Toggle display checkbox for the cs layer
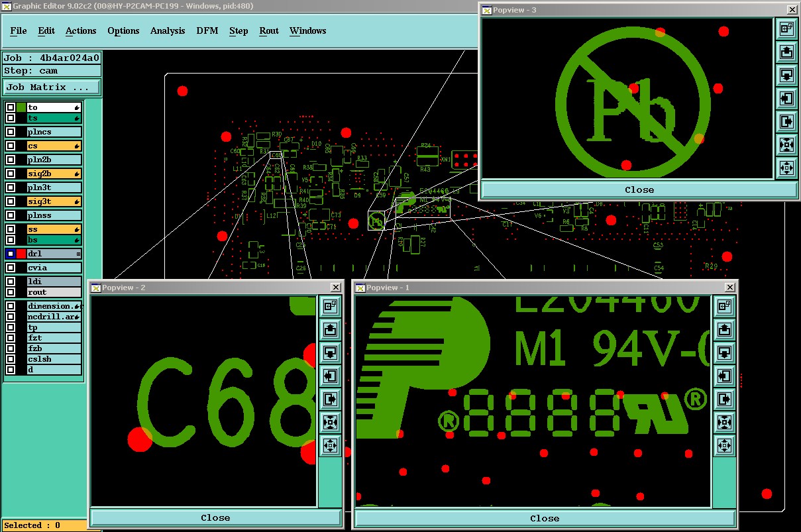Screen dimensions: 801x532 pos(11,146)
